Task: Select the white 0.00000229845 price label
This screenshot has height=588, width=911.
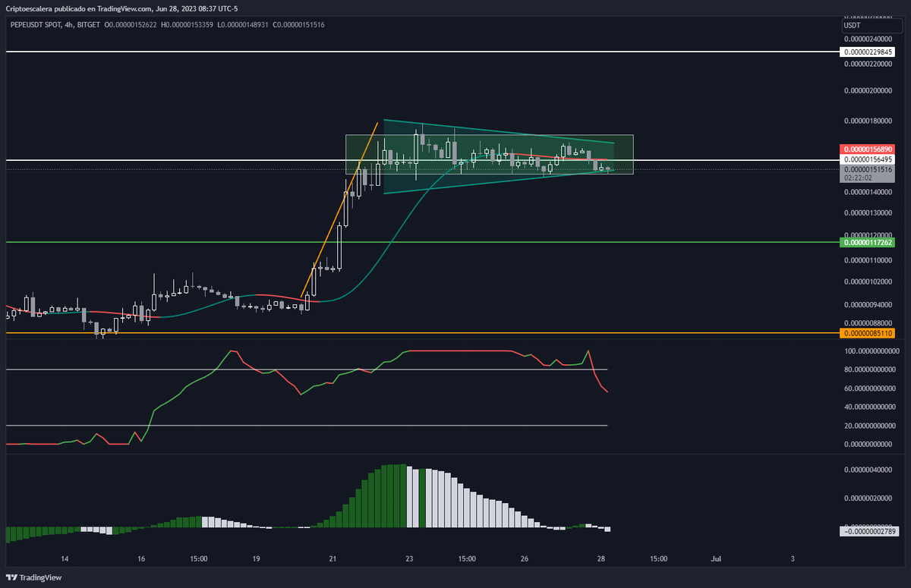Action: tap(868, 52)
